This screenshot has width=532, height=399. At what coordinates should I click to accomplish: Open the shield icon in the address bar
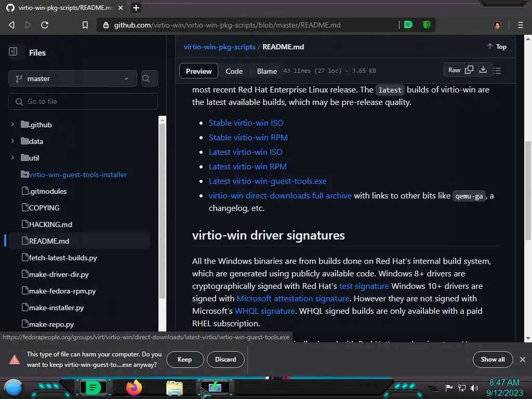427,24
